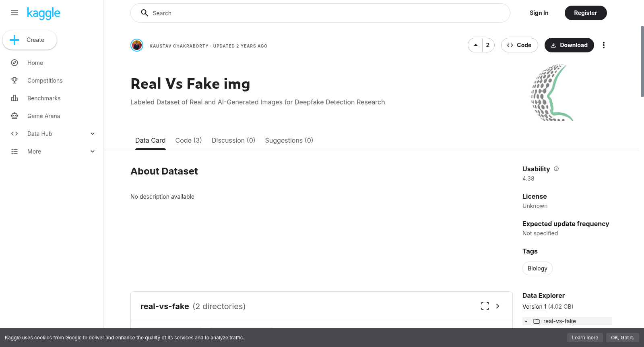This screenshot has width=644, height=347.
Task: Click the Download button
Action: pos(569,45)
